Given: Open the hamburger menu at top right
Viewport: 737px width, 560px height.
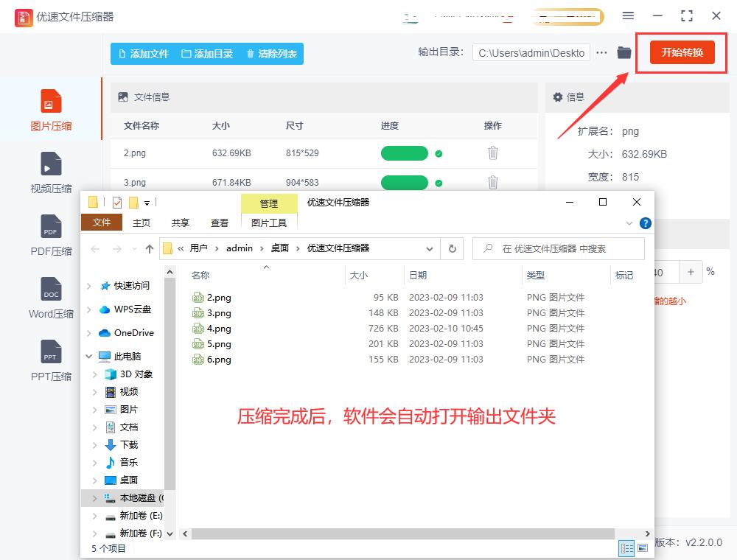Looking at the screenshot, I should click(629, 15).
